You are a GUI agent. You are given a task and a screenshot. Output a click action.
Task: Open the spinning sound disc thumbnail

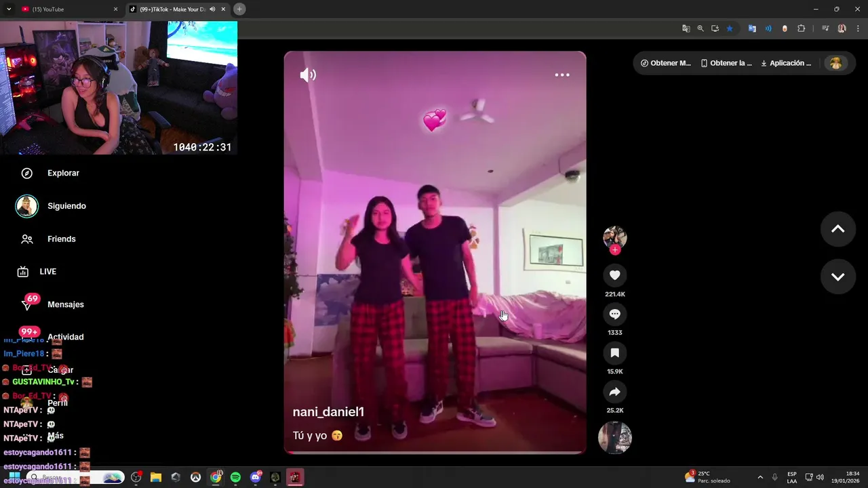coord(615,437)
